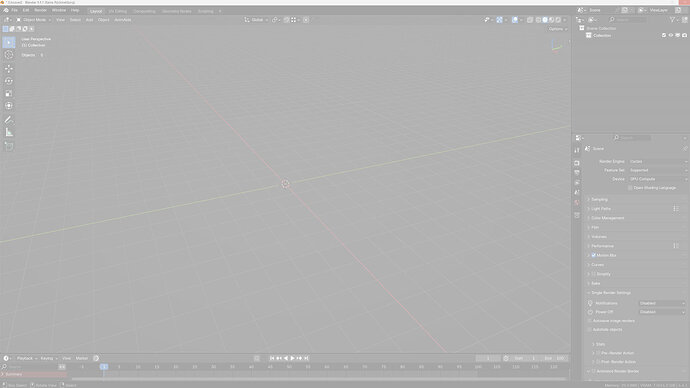690x388 pixels.
Task: Open the viewport Add menu
Action: [x=89, y=20]
